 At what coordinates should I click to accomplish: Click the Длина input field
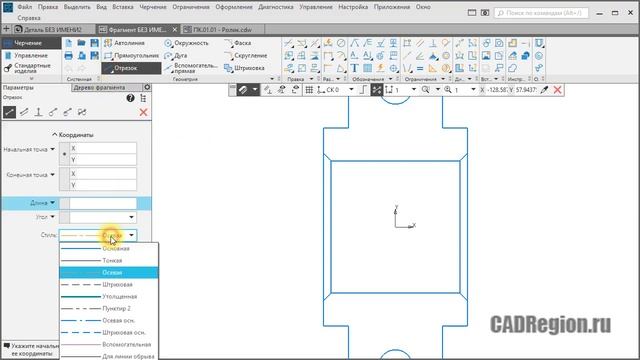click(103, 203)
